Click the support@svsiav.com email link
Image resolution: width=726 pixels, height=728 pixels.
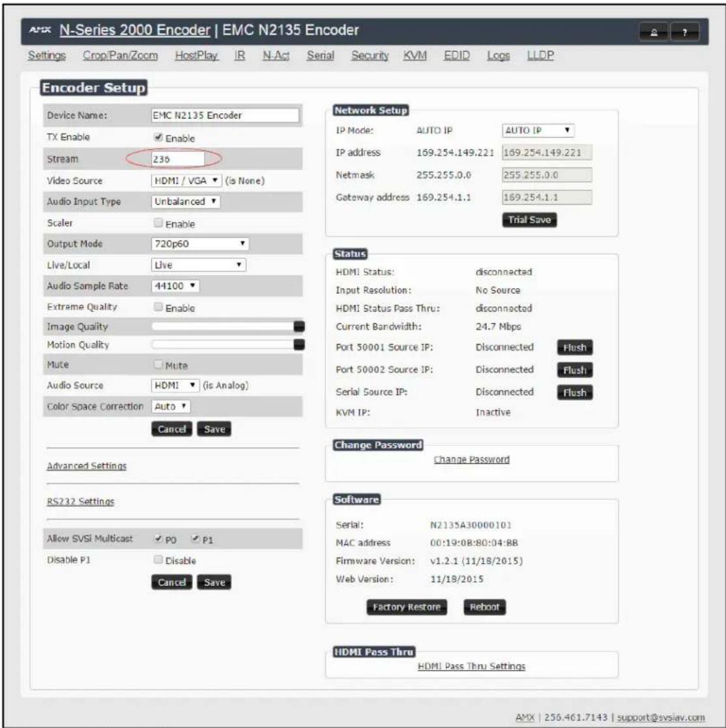tap(661, 718)
